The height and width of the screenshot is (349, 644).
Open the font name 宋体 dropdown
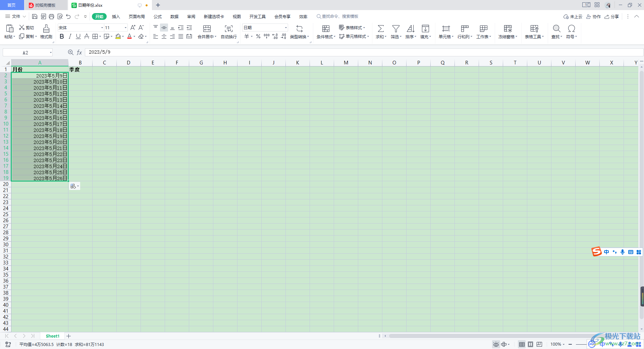(x=102, y=28)
